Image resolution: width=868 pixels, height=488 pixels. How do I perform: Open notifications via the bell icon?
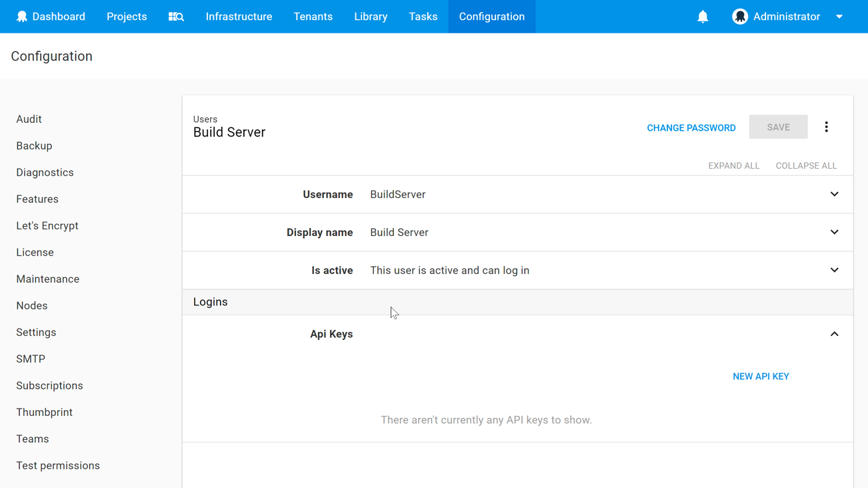(x=703, y=16)
